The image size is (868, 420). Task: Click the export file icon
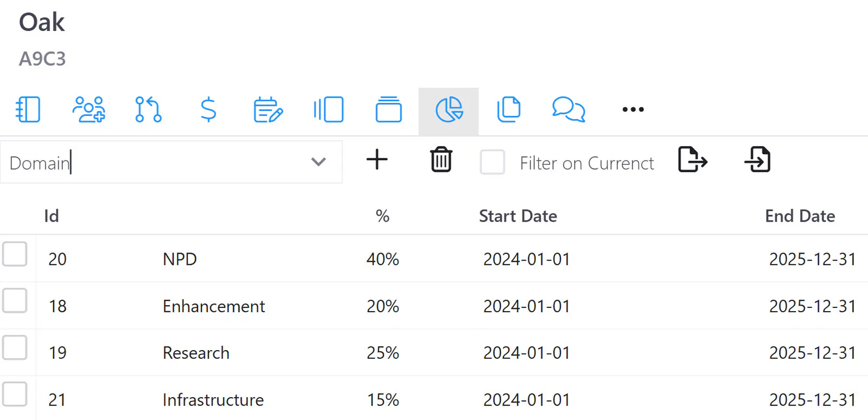pyautogui.click(x=693, y=160)
